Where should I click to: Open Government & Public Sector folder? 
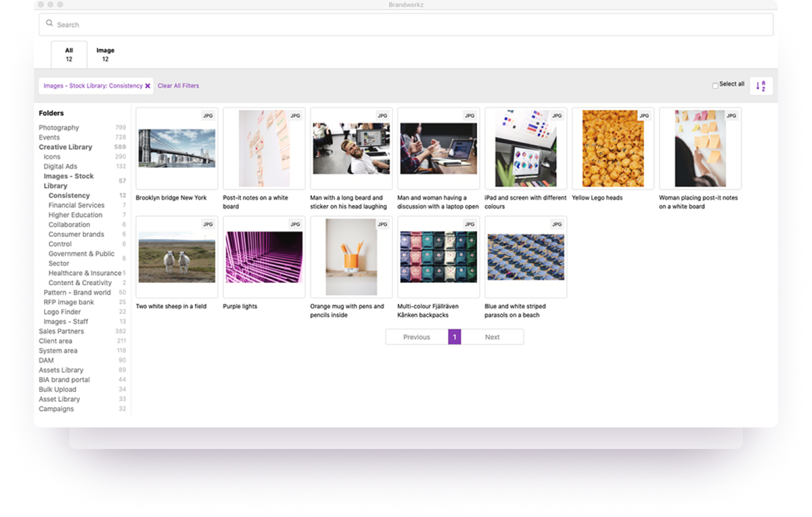pos(81,258)
